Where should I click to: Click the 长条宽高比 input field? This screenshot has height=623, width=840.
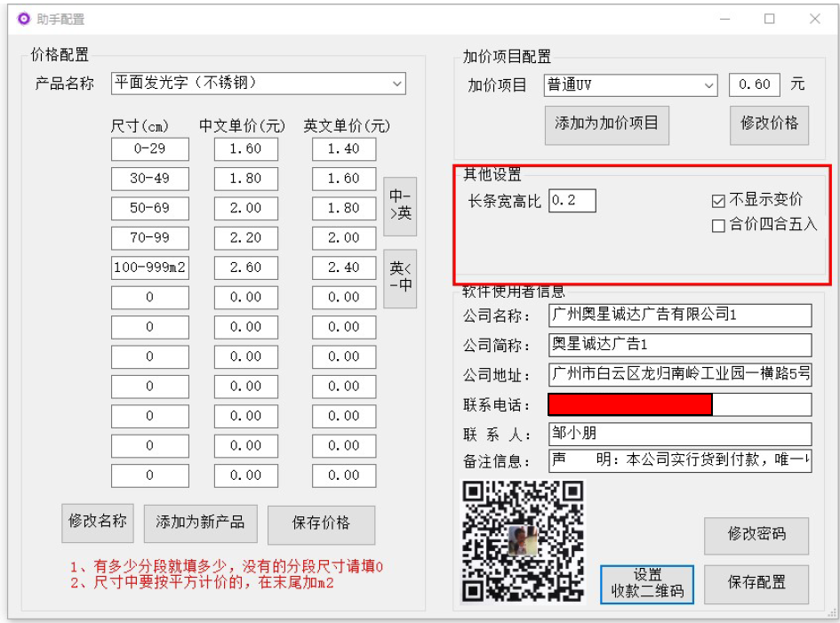(572, 201)
